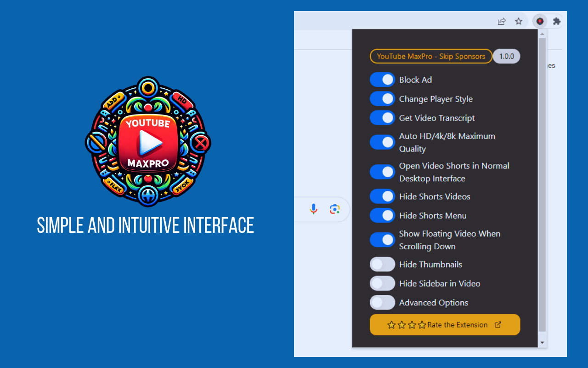Click the 1.0.0 version badge
This screenshot has height=368, width=588.
pos(507,56)
